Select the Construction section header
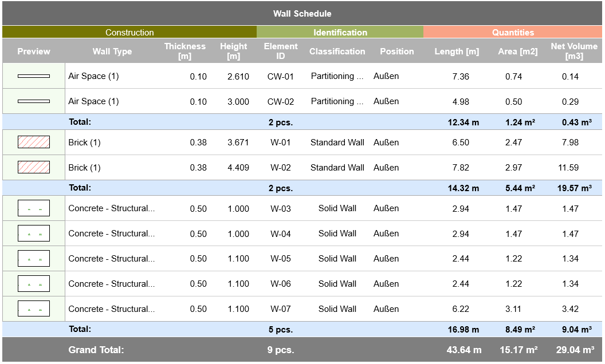 [x=129, y=33]
